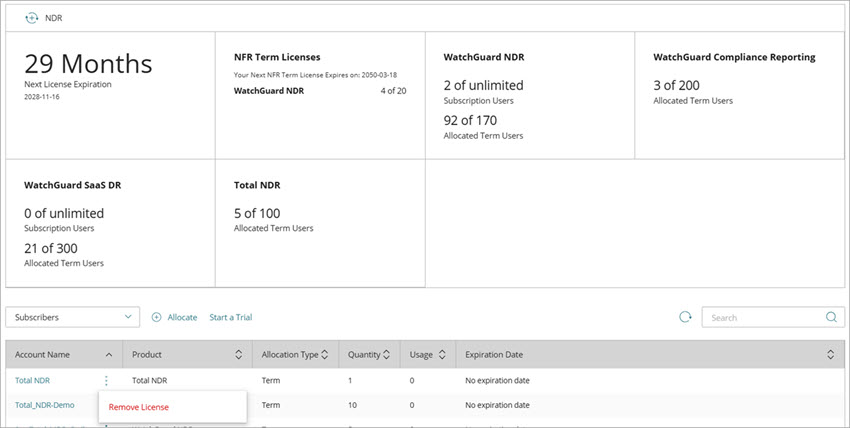
Task: Click the quantity value 10 in the table
Action: (x=352, y=405)
